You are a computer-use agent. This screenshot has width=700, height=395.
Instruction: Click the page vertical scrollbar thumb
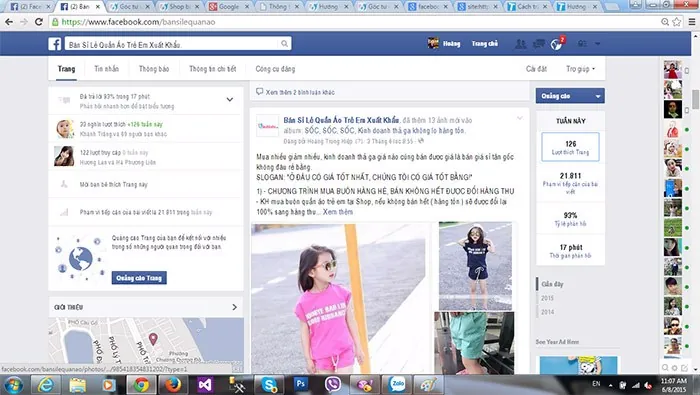click(695, 99)
